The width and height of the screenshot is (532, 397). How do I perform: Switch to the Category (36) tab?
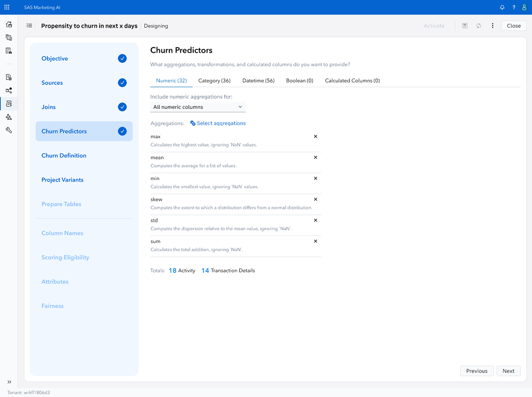(x=214, y=80)
